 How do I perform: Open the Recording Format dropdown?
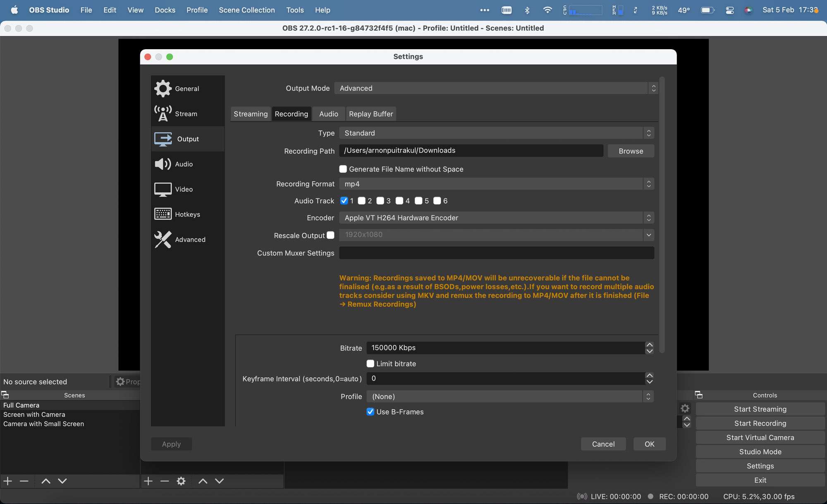(497, 184)
